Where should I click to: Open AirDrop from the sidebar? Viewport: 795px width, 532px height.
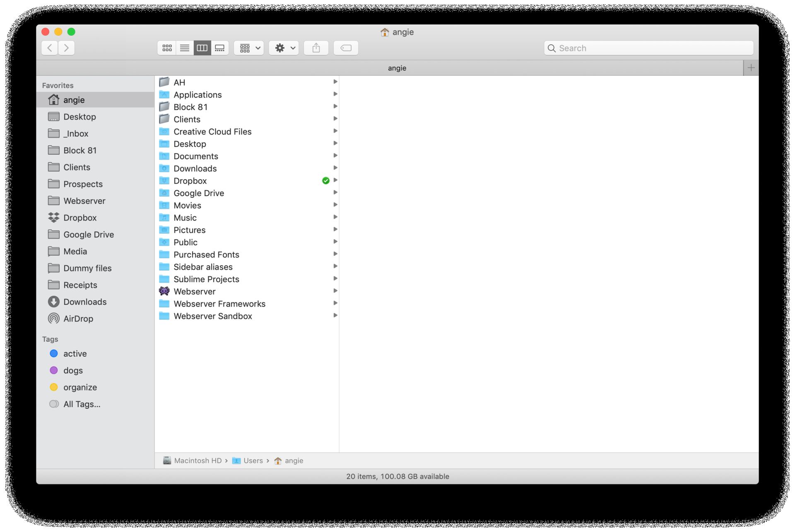(x=78, y=319)
